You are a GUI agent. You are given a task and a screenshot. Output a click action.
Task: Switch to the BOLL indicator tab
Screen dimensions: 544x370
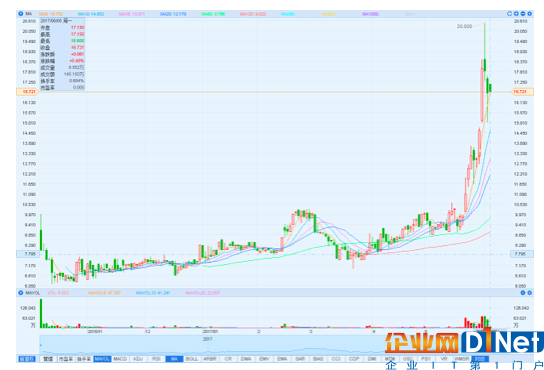pyautogui.click(x=192, y=359)
